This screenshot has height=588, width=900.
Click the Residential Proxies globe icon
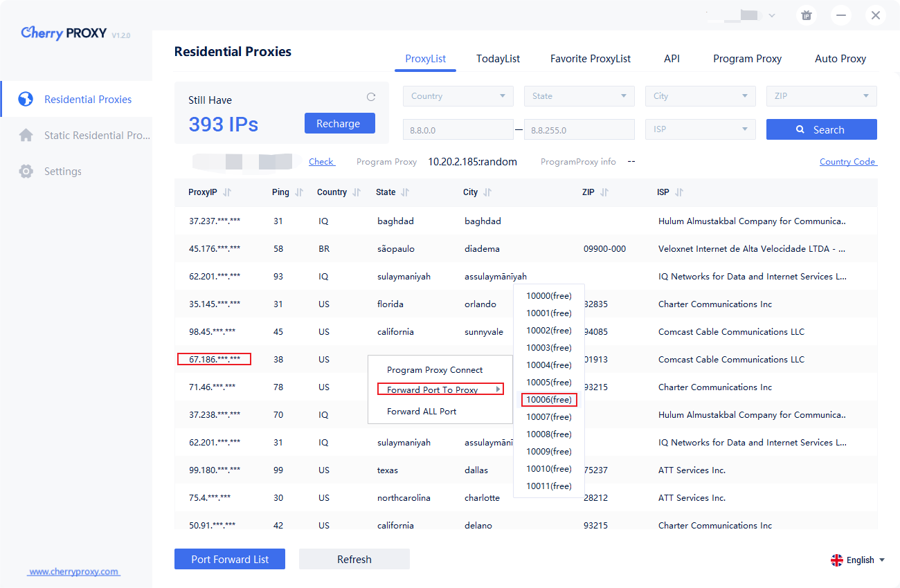(26, 99)
